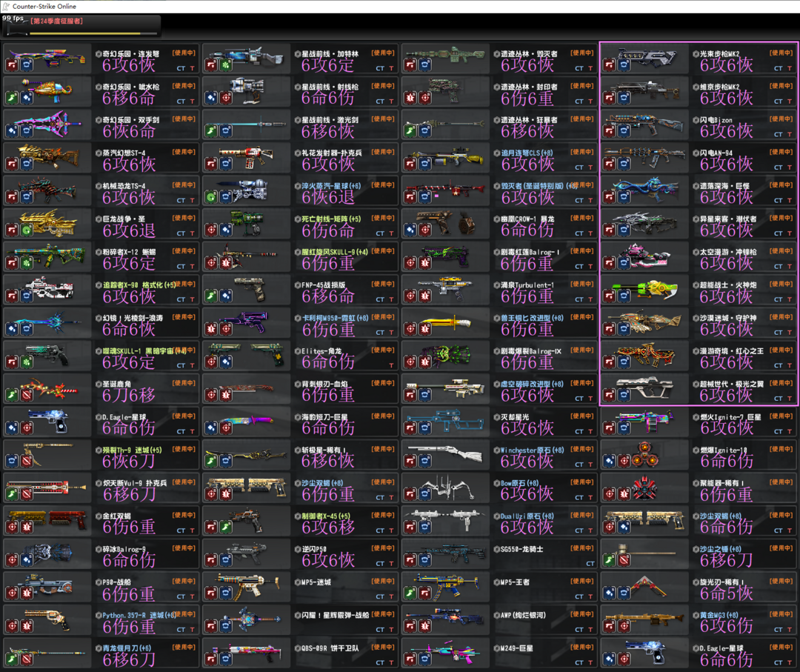Click 使用中 label on 遗落深海·巨怪 row

pos(781,184)
